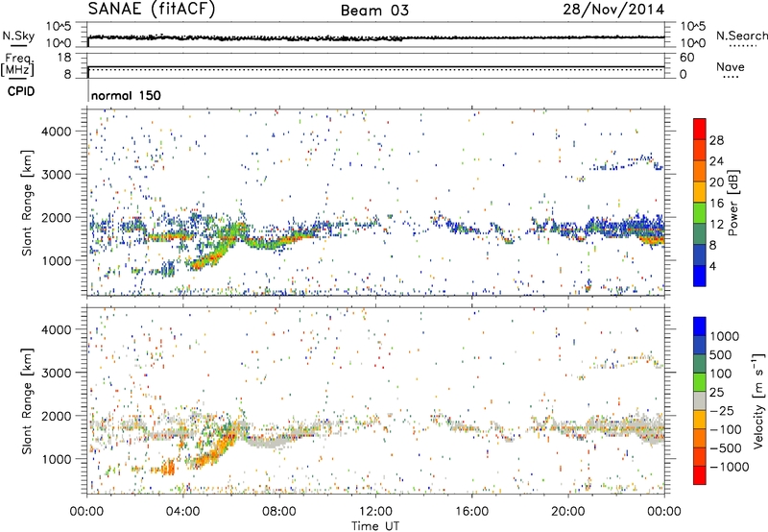Select the '20' label on power colorbar
The image size is (768, 532).
716,182
